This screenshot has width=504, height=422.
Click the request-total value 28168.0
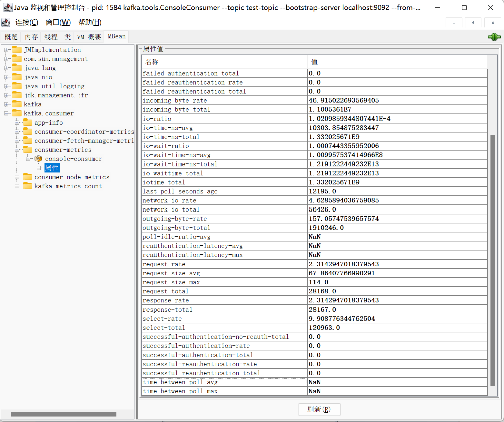pos(323,291)
